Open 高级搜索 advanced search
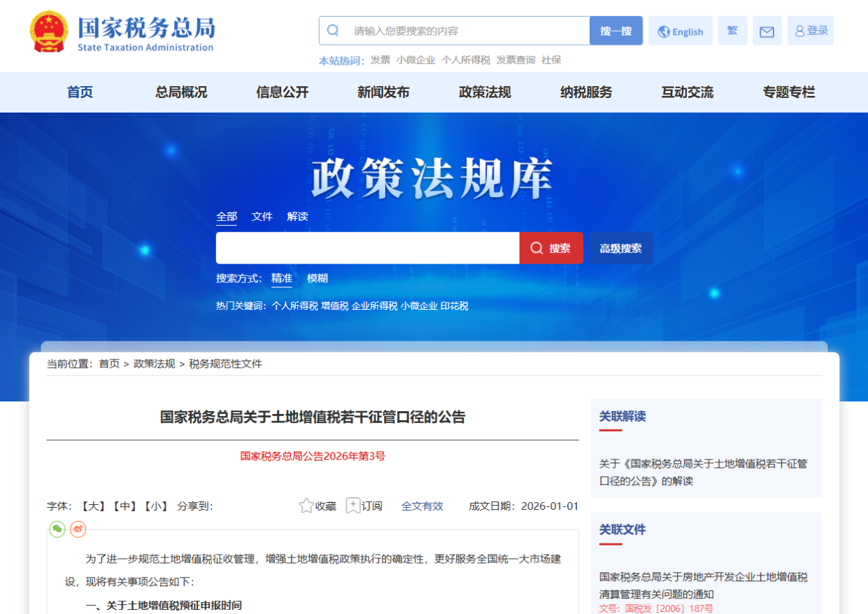This screenshot has height=614, width=868. [620, 248]
